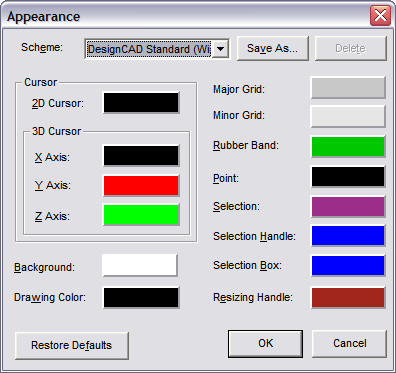This screenshot has width=396, height=373.
Task: Change the Background white color swatch
Action: coord(140,265)
